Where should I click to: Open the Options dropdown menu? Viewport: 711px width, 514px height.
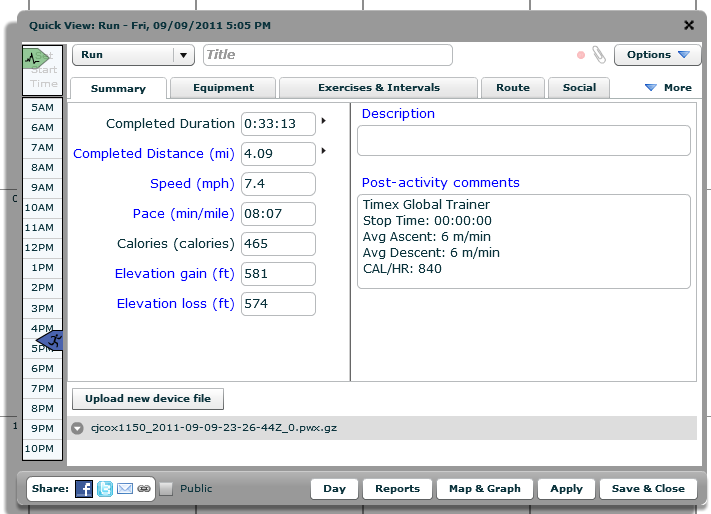[657, 55]
